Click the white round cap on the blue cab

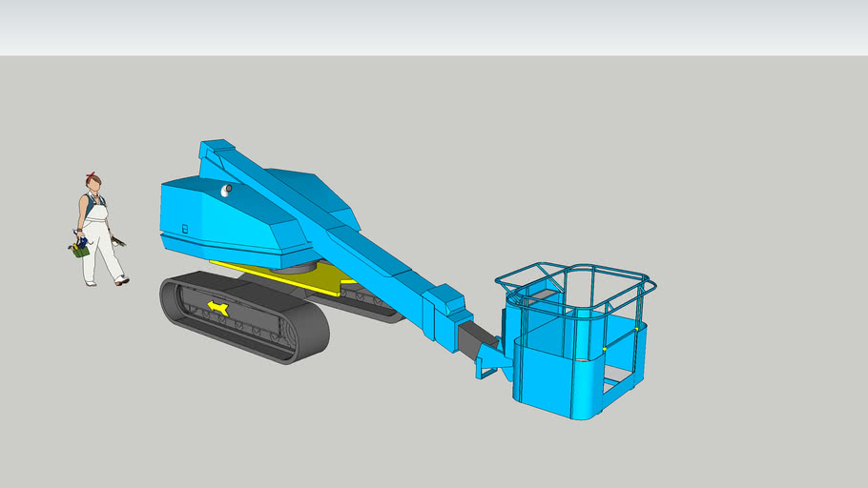point(226,190)
